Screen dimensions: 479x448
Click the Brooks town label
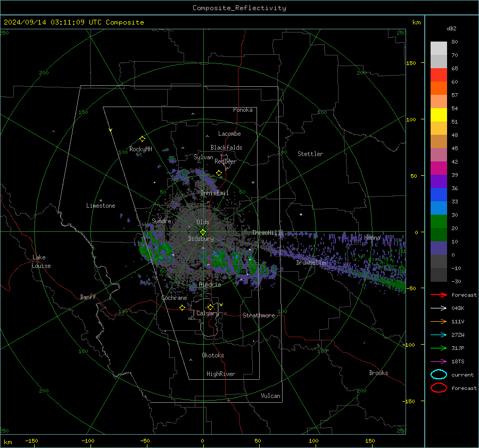coord(378,373)
